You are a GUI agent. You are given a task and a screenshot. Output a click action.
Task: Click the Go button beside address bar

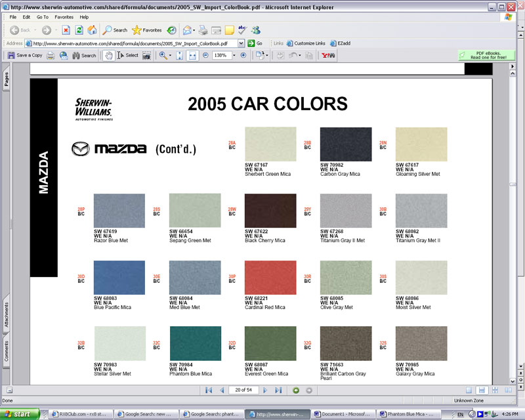pyautogui.click(x=255, y=43)
